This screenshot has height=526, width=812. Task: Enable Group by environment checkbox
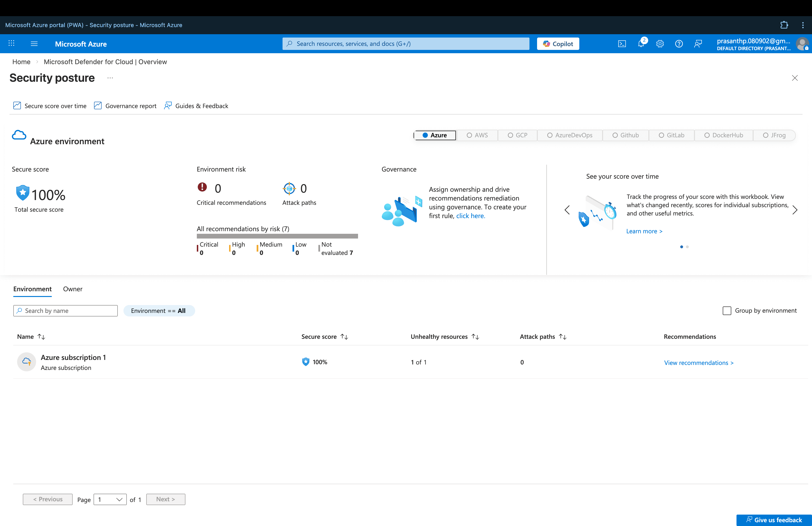pyautogui.click(x=727, y=311)
